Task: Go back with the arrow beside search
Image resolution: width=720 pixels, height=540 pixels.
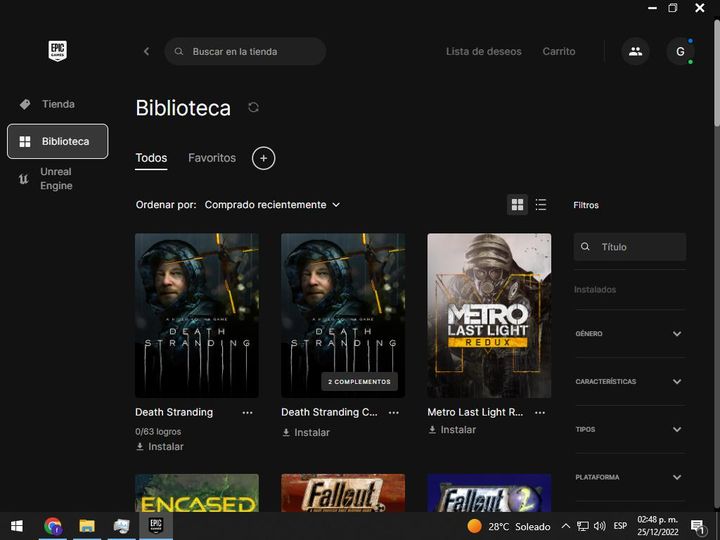Action: [x=146, y=51]
